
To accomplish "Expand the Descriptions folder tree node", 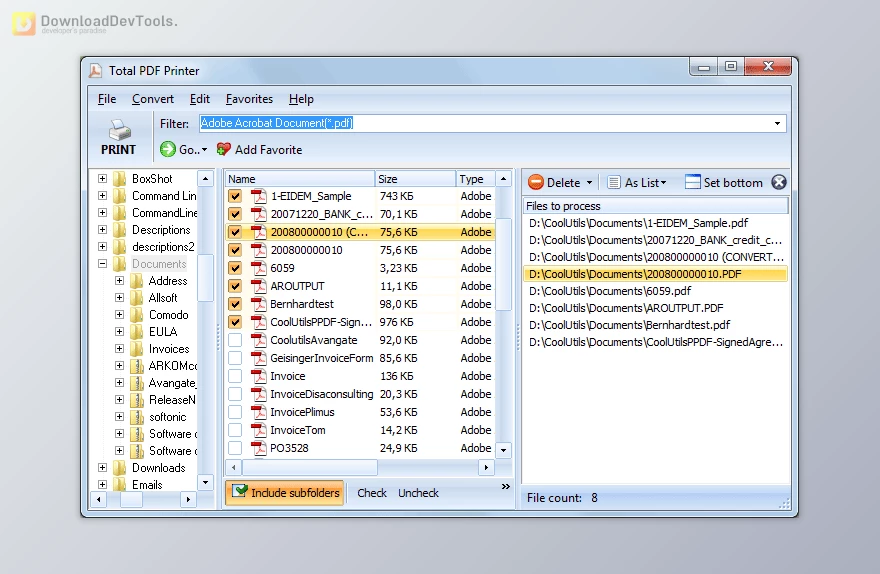I will click(102, 230).
